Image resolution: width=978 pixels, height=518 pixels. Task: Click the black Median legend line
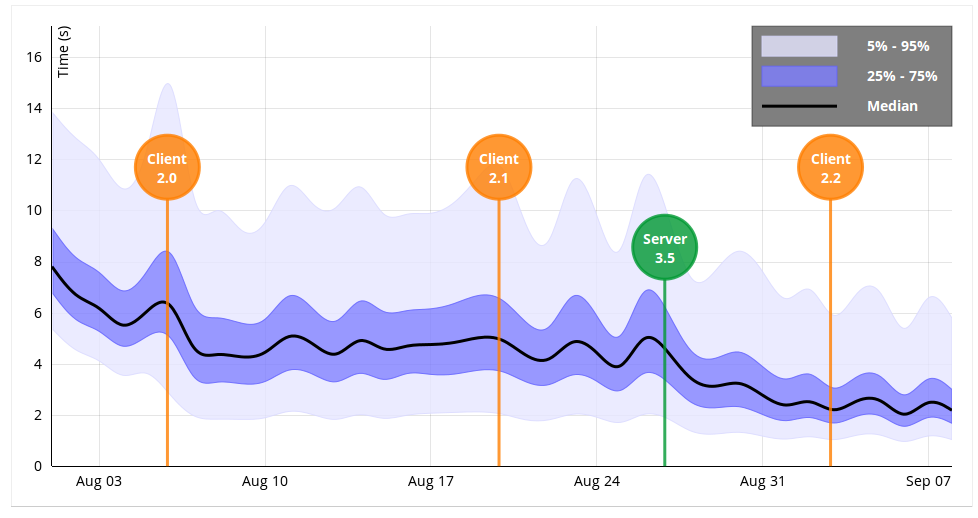tap(798, 106)
